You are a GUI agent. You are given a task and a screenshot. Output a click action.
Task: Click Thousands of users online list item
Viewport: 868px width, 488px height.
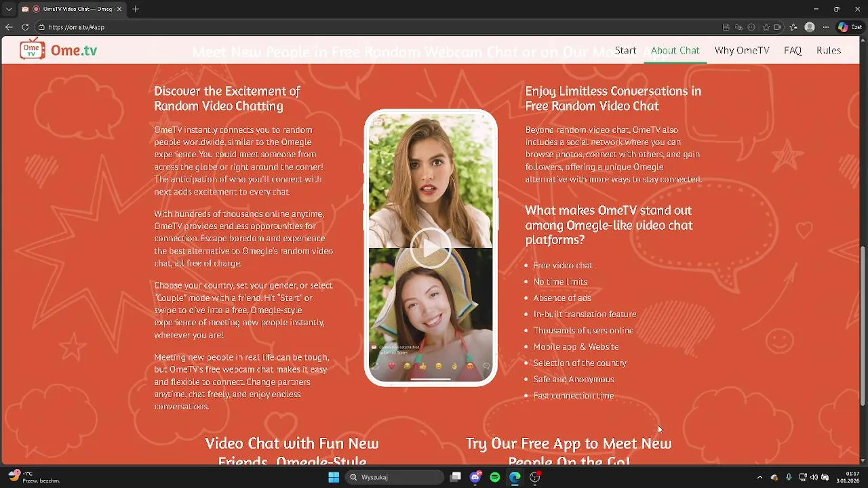pos(583,330)
